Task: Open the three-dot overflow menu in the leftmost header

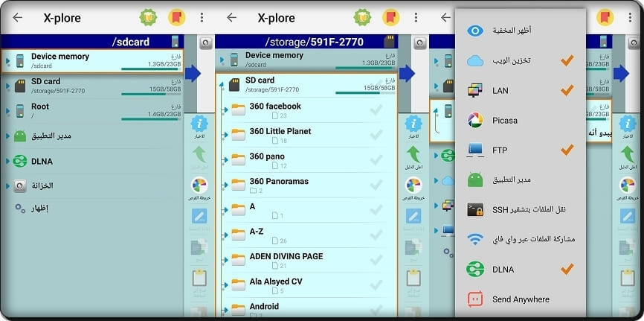Action: click(x=202, y=17)
